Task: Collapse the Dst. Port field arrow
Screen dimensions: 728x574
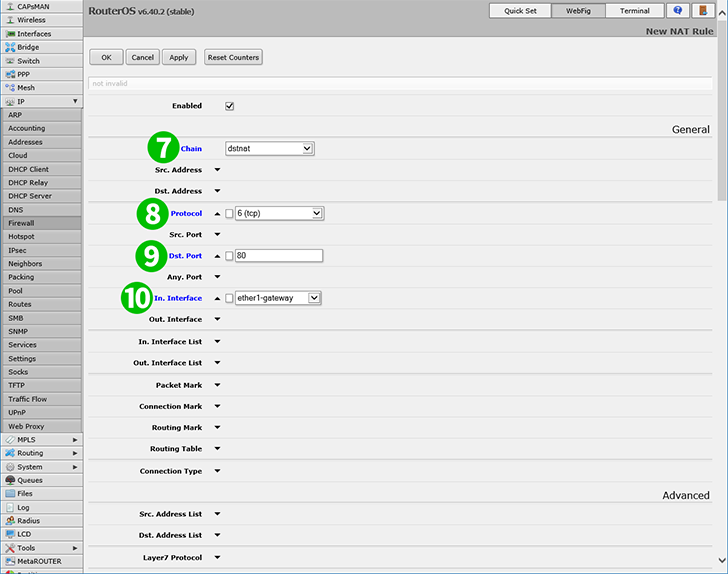Action: 217,256
